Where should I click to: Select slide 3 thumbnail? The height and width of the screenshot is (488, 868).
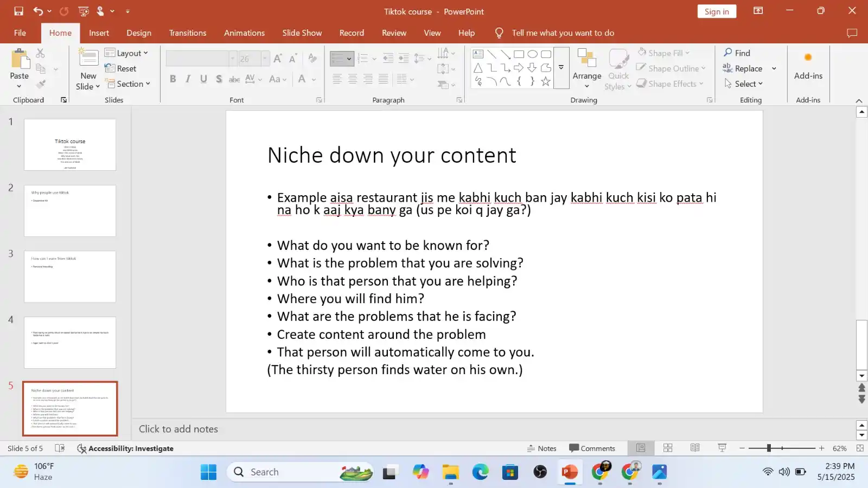tap(70, 277)
